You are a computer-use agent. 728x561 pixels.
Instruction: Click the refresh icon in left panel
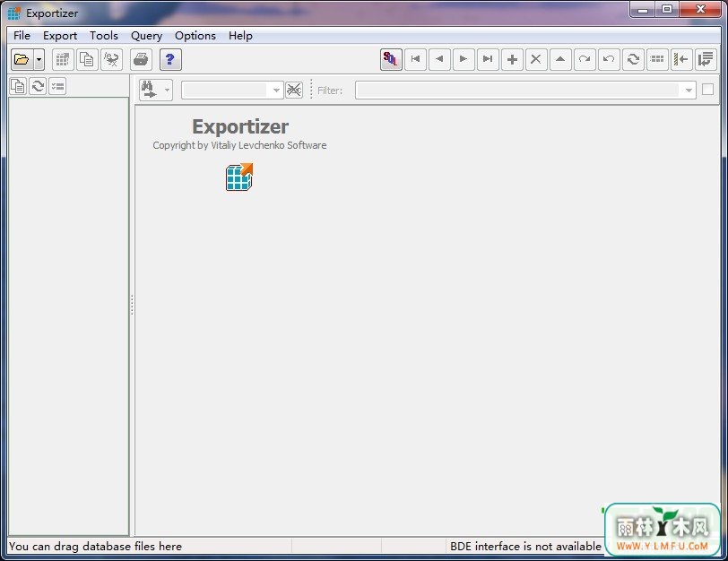tap(38, 86)
